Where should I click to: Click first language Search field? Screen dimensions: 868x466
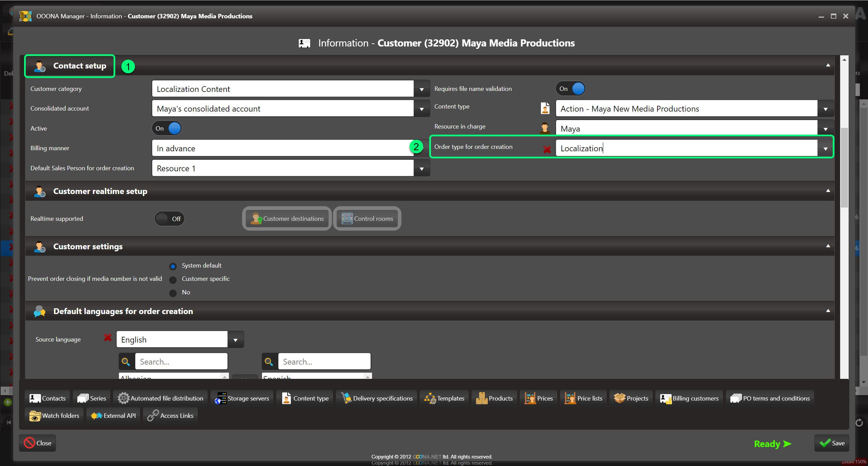click(x=181, y=362)
